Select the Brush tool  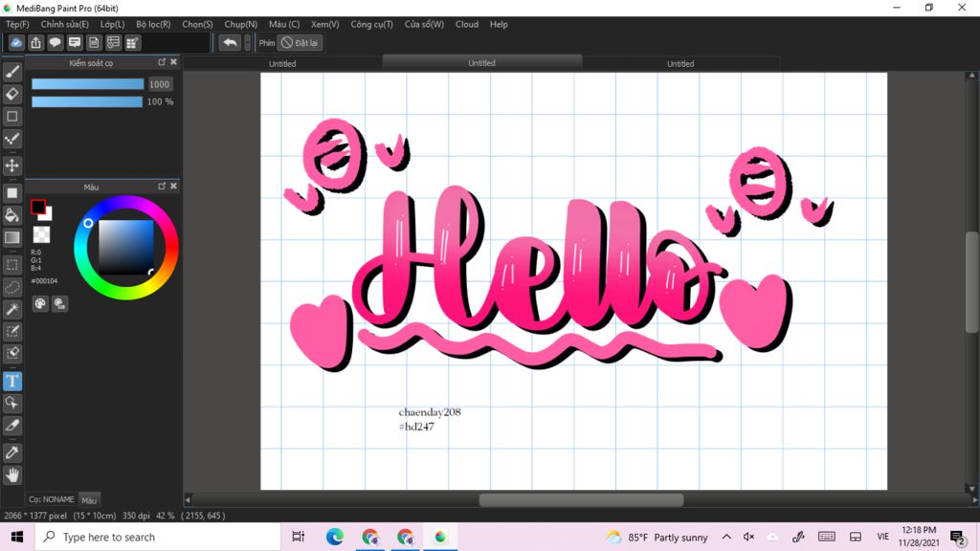click(11, 72)
